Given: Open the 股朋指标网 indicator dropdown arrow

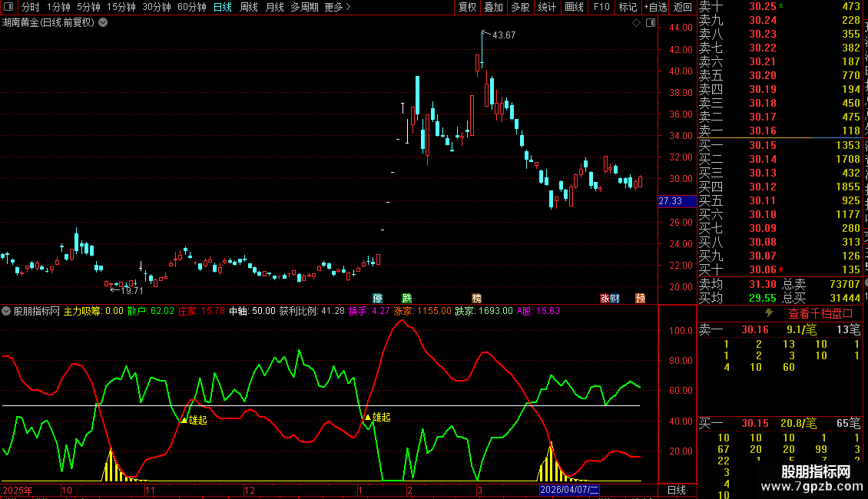Looking at the screenshot, I should (x=6, y=312).
